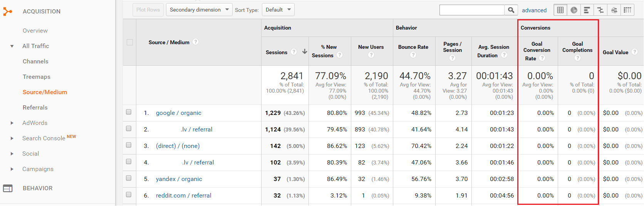Select the Source/Medium report
The width and height of the screenshot is (644, 206).
pyautogui.click(x=45, y=92)
